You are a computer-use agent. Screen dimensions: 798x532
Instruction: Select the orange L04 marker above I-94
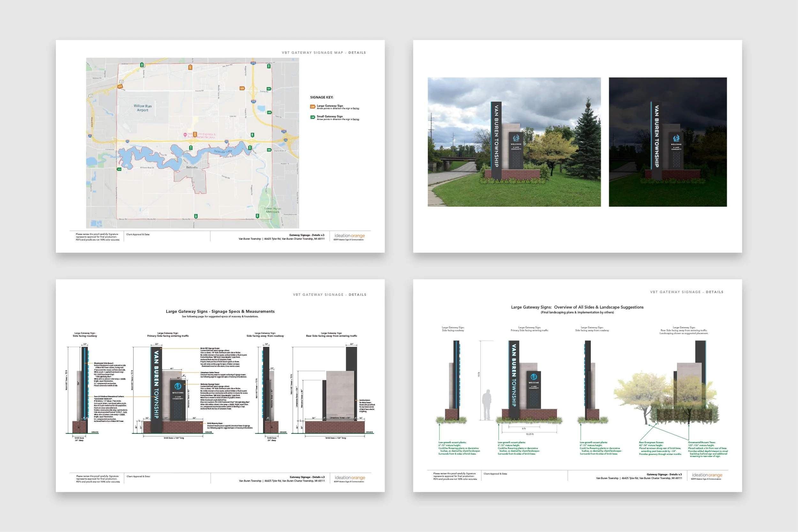[195, 135]
